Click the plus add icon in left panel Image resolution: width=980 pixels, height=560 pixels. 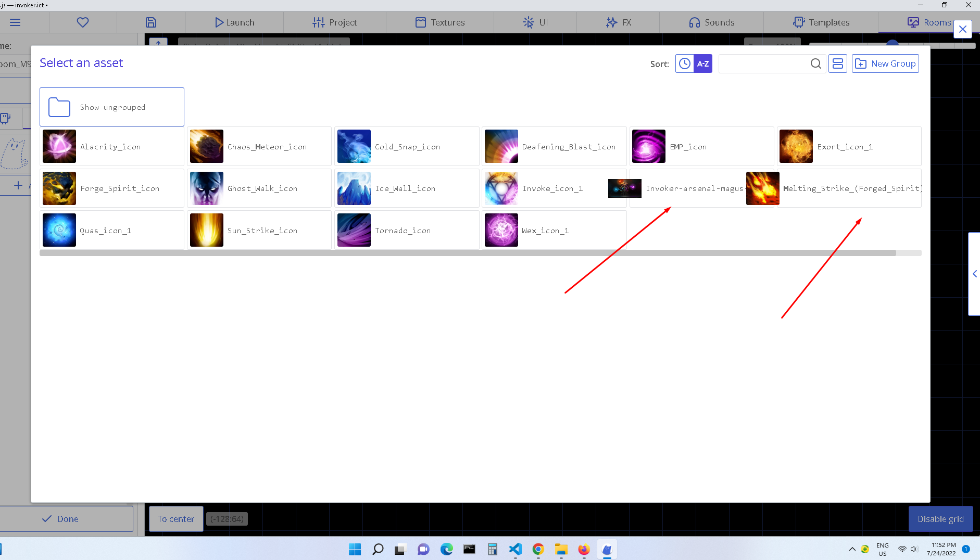[18, 185]
